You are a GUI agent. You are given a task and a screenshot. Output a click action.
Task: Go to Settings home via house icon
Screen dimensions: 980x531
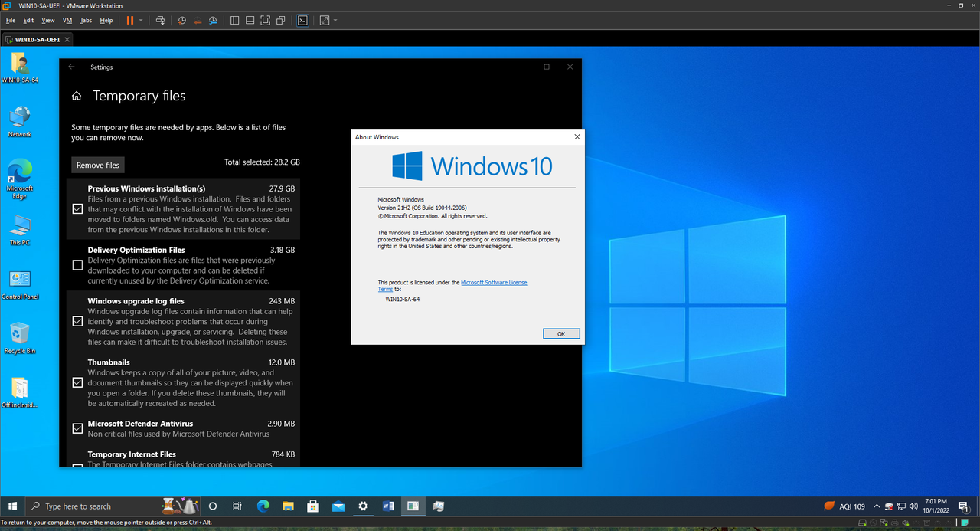77,96
